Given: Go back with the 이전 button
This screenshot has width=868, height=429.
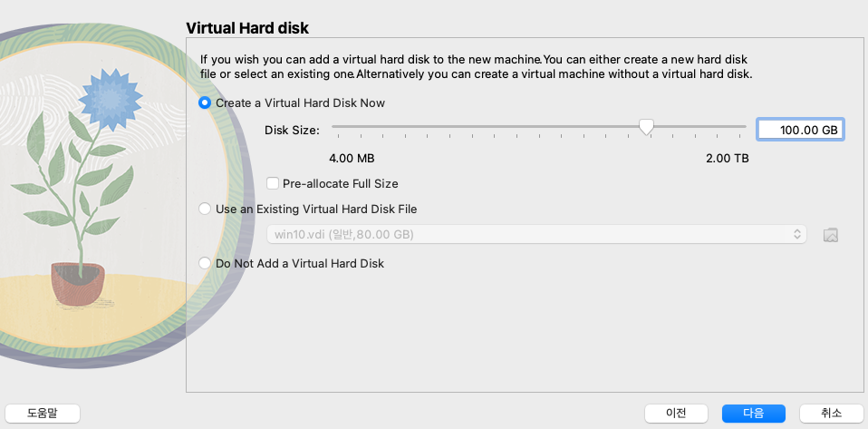Looking at the screenshot, I should pos(676,413).
